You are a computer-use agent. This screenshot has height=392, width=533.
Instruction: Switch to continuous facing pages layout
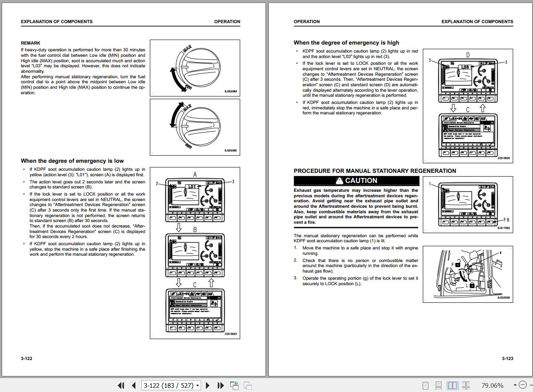pyautogui.click(x=466, y=385)
